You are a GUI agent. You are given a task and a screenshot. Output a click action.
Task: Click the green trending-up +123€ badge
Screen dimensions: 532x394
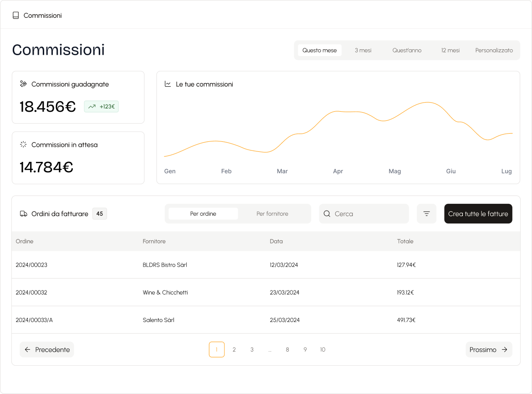point(101,107)
